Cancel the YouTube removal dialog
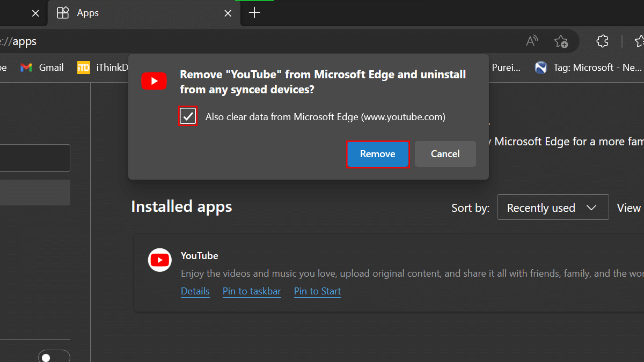This screenshot has height=362, width=644. click(445, 154)
